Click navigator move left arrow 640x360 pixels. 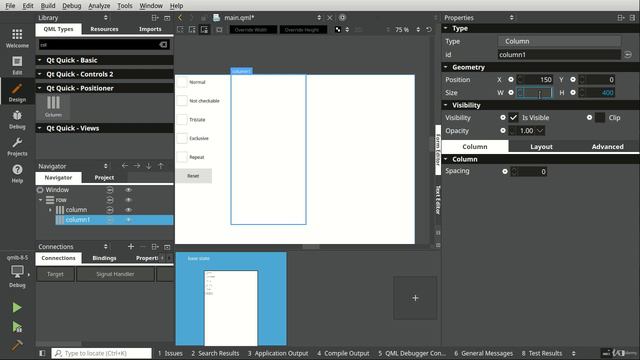point(125,166)
